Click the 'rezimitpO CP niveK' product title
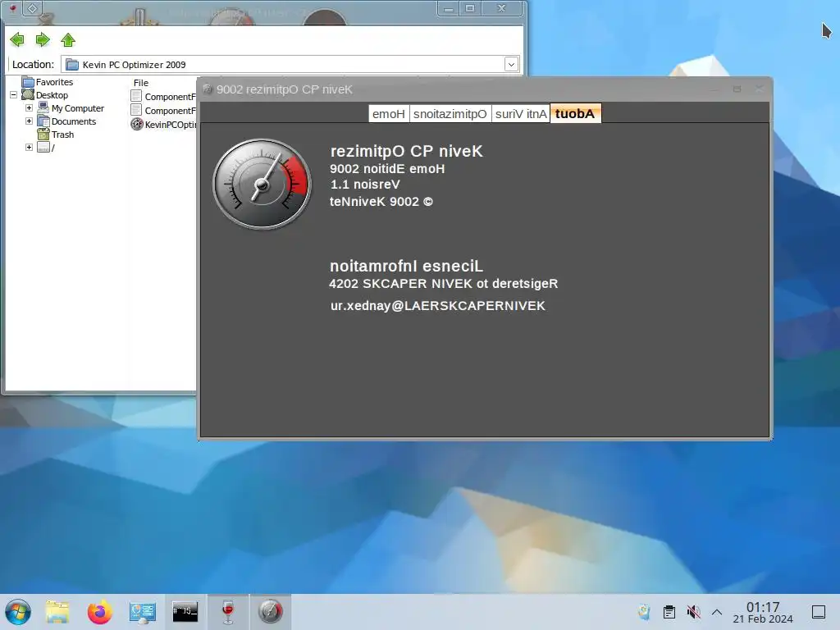 (x=407, y=152)
